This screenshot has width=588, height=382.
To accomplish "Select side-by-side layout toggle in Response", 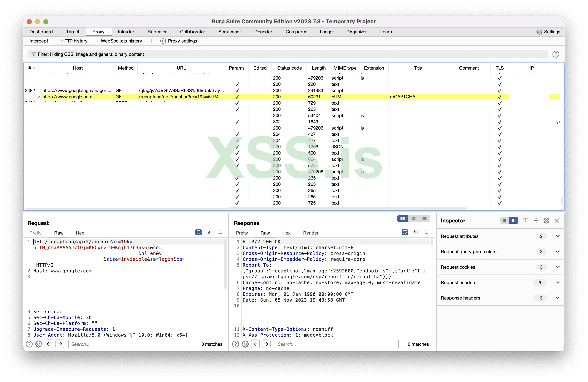I will 403,218.
